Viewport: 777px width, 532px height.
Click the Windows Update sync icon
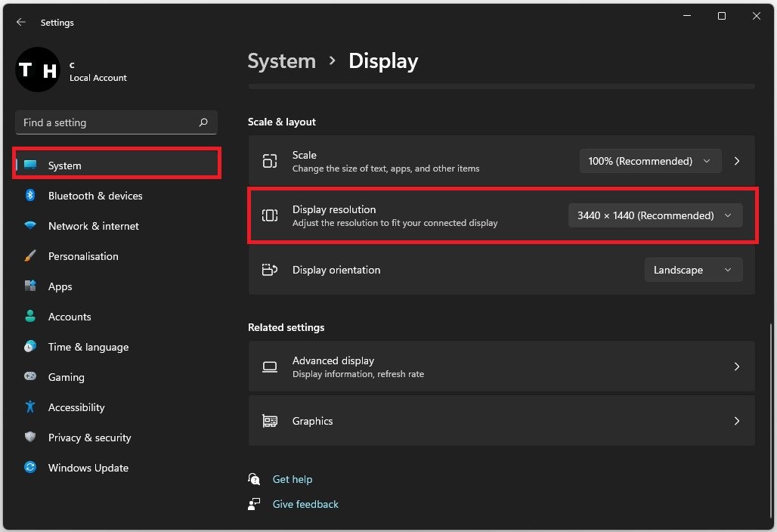click(30, 468)
